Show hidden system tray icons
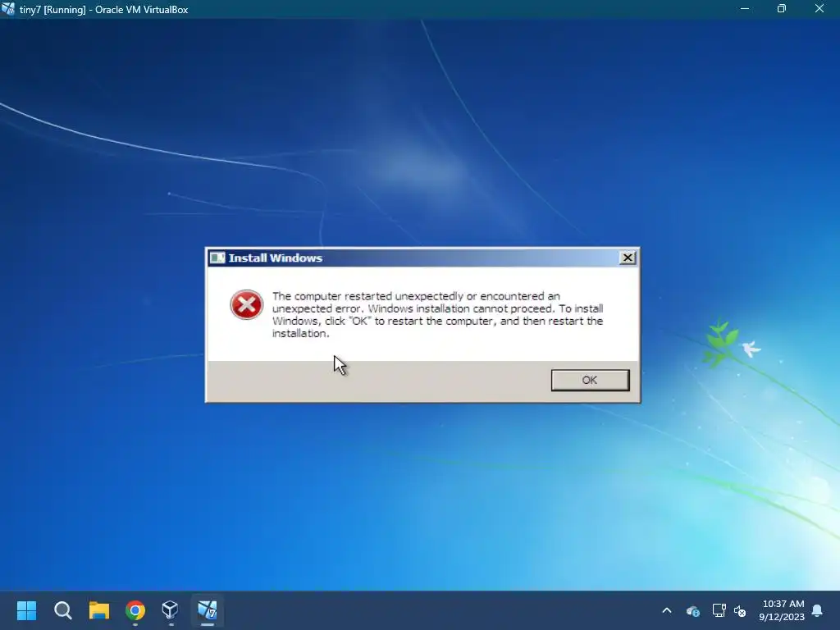Viewport: 840px width, 630px height. [667, 610]
